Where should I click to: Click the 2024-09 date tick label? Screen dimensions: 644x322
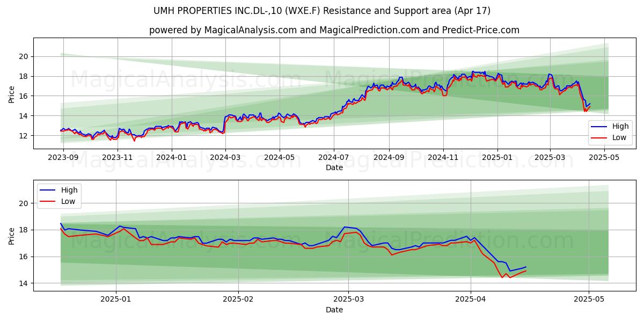tap(389, 158)
